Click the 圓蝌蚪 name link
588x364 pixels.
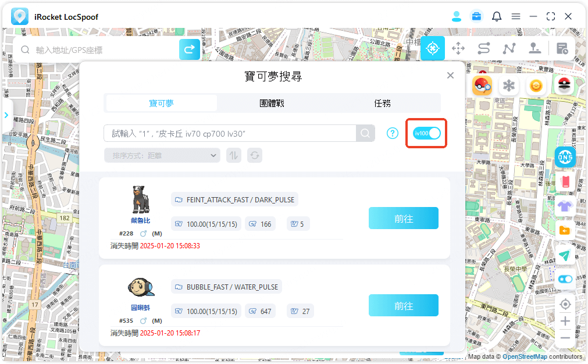coord(141,308)
